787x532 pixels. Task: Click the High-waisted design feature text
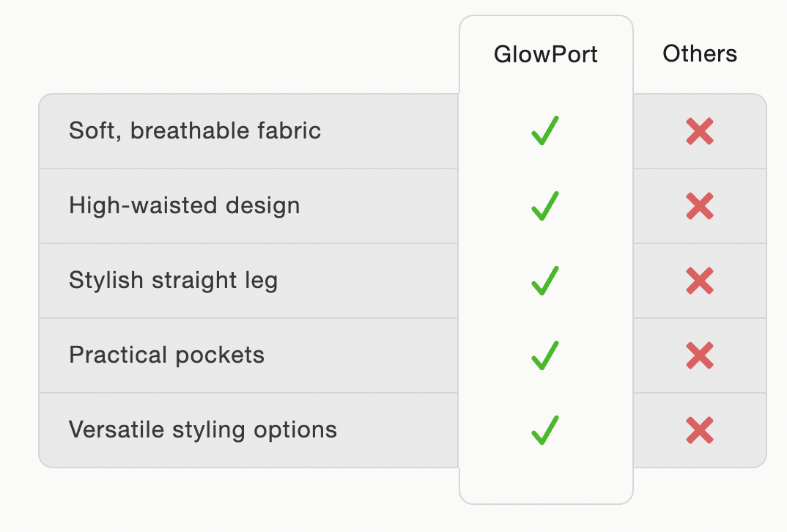point(185,206)
